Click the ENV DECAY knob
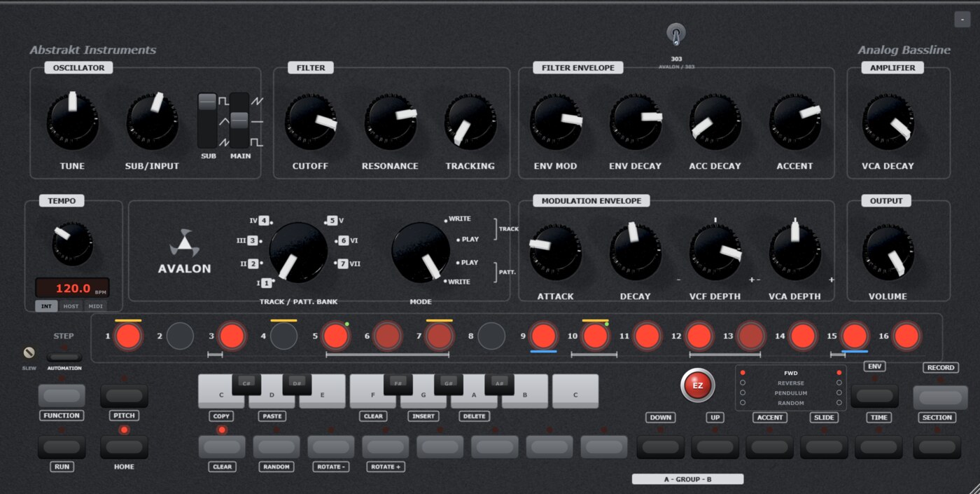 click(635, 123)
